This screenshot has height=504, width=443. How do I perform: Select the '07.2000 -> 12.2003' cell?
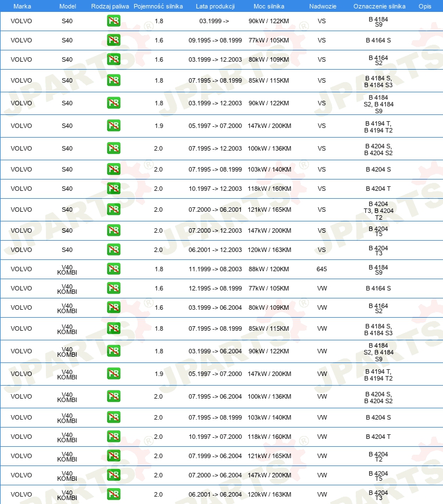click(x=215, y=230)
